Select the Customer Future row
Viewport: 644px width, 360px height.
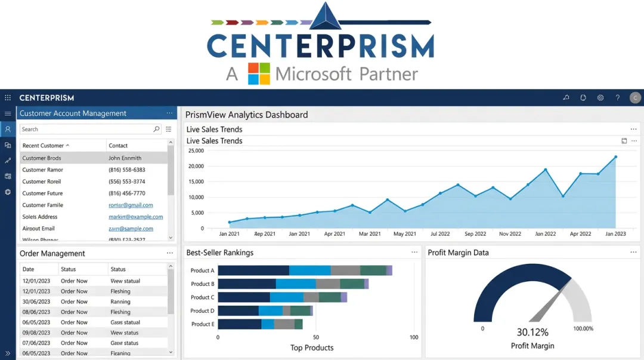(x=94, y=193)
